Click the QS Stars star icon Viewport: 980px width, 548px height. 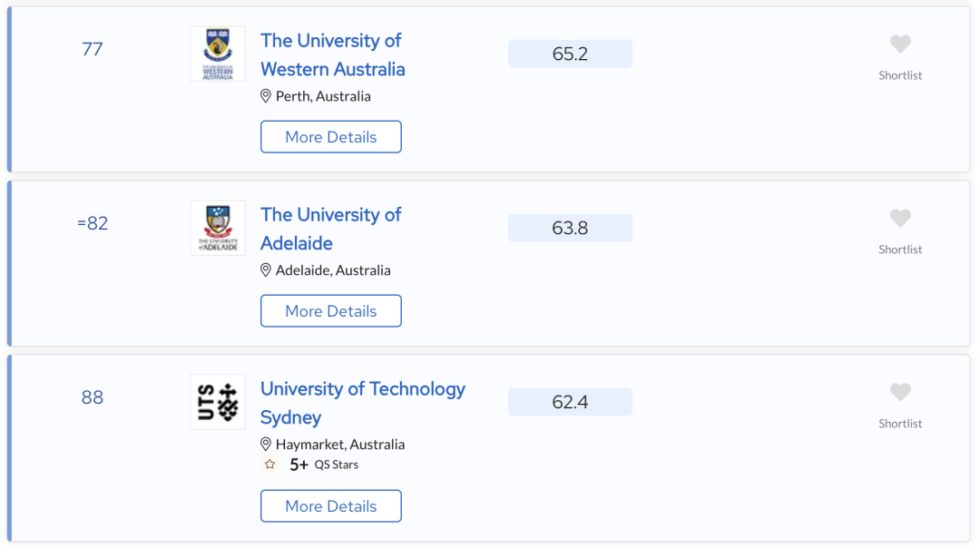tap(269, 465)
